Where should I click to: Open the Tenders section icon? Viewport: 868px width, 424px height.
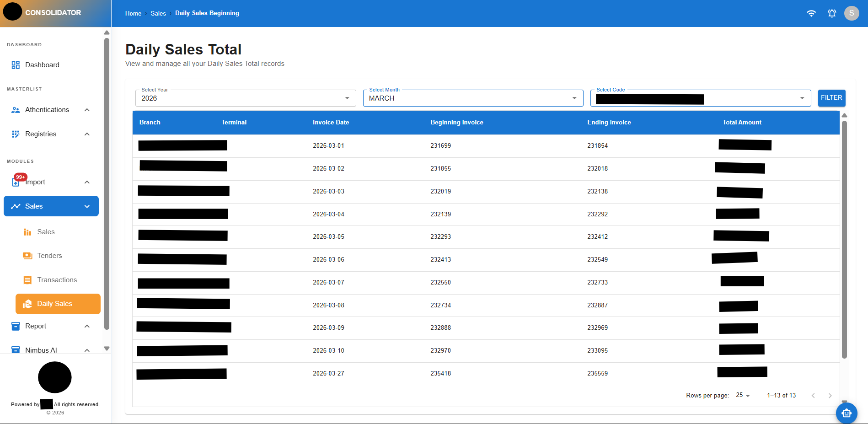click(x=27, y=255)
